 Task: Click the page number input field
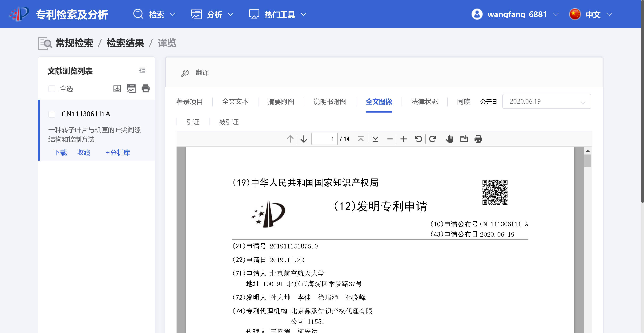(x=324, y=139)
